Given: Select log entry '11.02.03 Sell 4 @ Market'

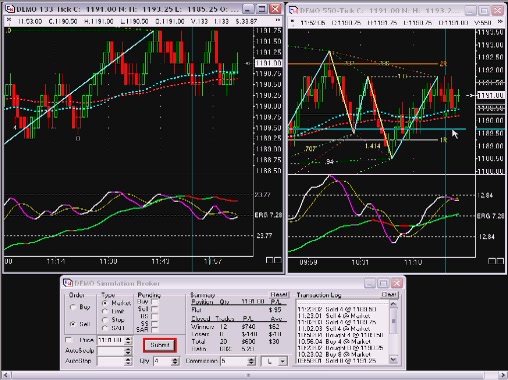Looking at the screenshot, I should 334,328.
